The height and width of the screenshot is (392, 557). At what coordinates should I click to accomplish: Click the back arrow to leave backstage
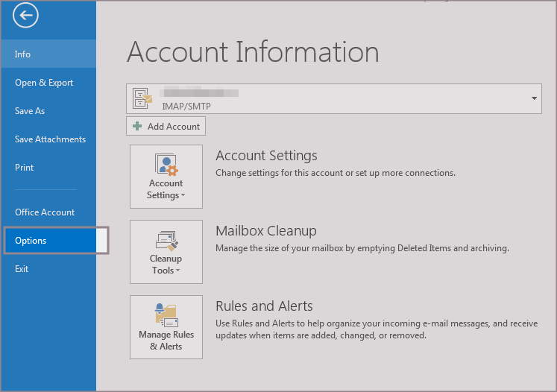25,14
